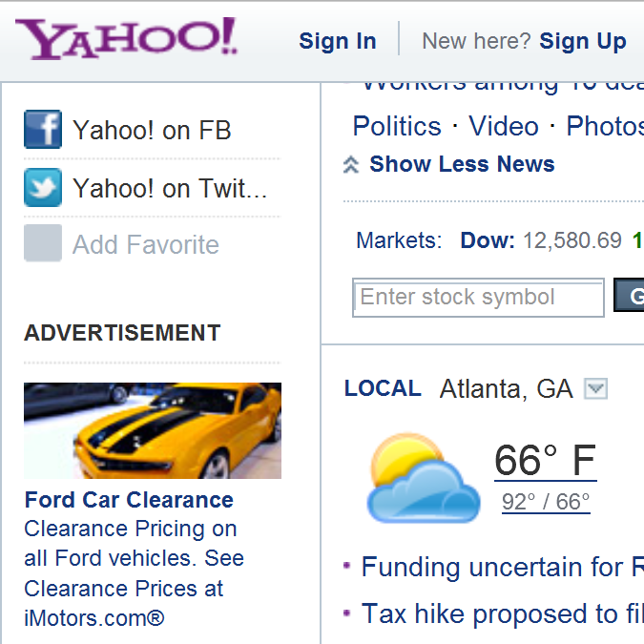The width and height of the screenshot is (644, 644).
Task: Collapse news with Show Less News
Action: [462, 164]
